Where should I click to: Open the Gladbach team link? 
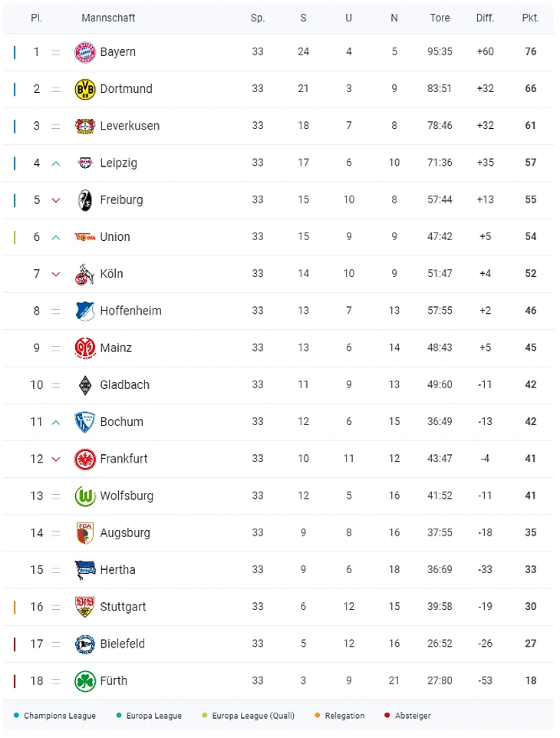pos(124,385)
